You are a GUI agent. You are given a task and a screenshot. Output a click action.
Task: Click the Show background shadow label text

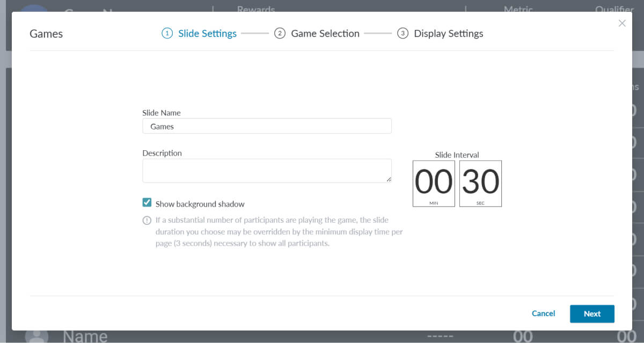(200, 204)
